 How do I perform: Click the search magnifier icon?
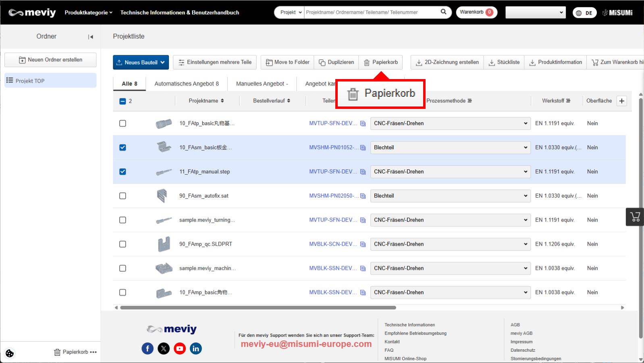tap(443, 12)
